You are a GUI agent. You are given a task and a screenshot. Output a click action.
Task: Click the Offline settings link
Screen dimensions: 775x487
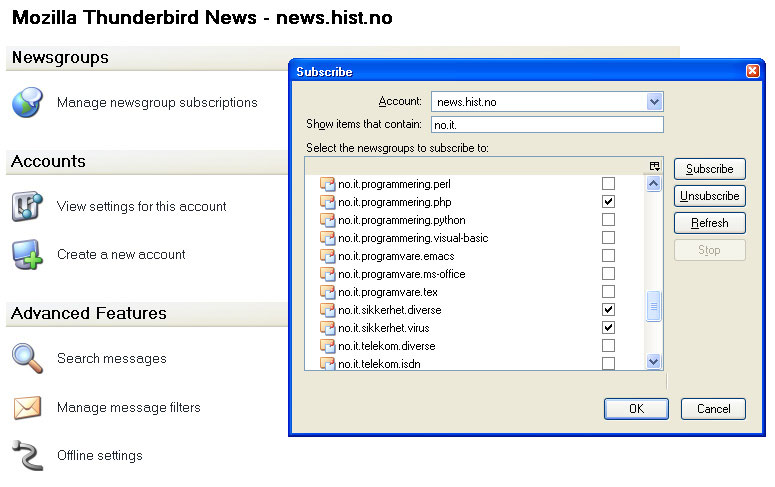tap(100, 455)
